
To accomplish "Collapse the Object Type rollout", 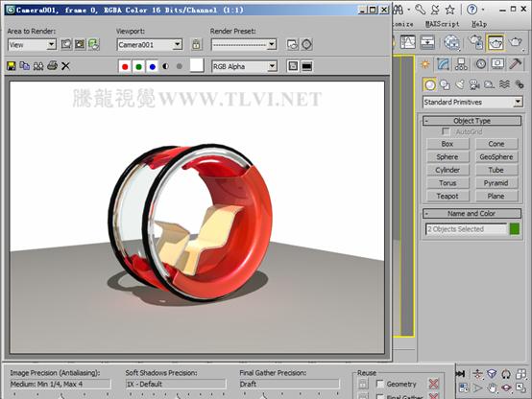I will coord(472,121).
